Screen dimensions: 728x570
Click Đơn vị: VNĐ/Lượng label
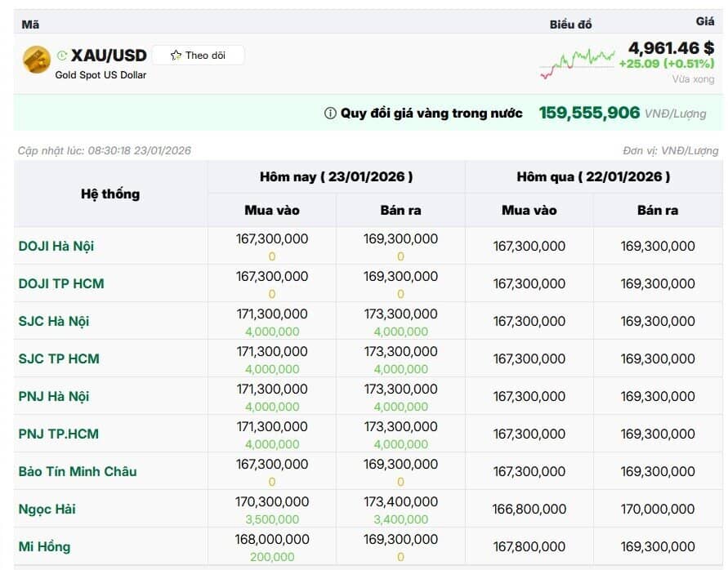671,150
